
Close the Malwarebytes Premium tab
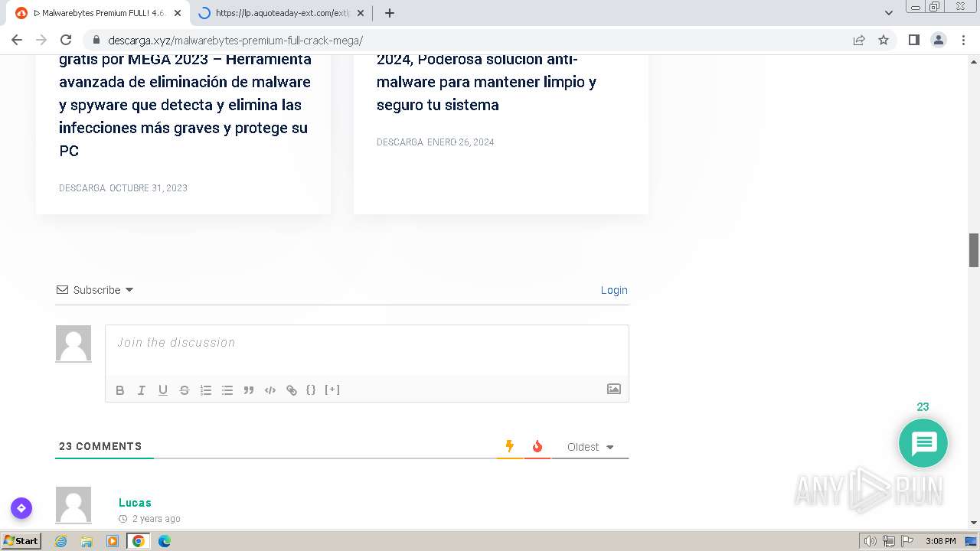point(178,13)
